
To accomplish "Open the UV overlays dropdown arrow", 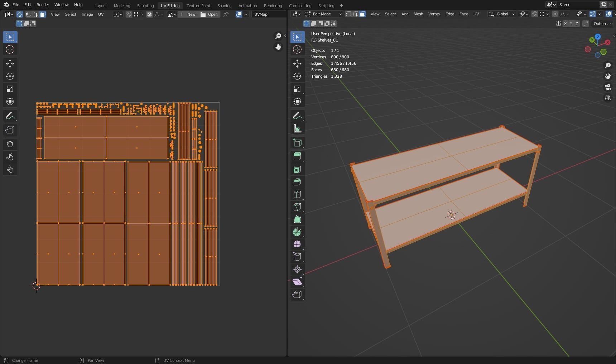I will click(x=246, y=14).
